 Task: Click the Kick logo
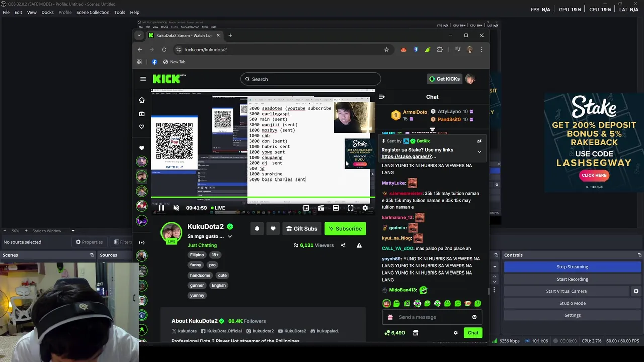click(x=169, y=79)
